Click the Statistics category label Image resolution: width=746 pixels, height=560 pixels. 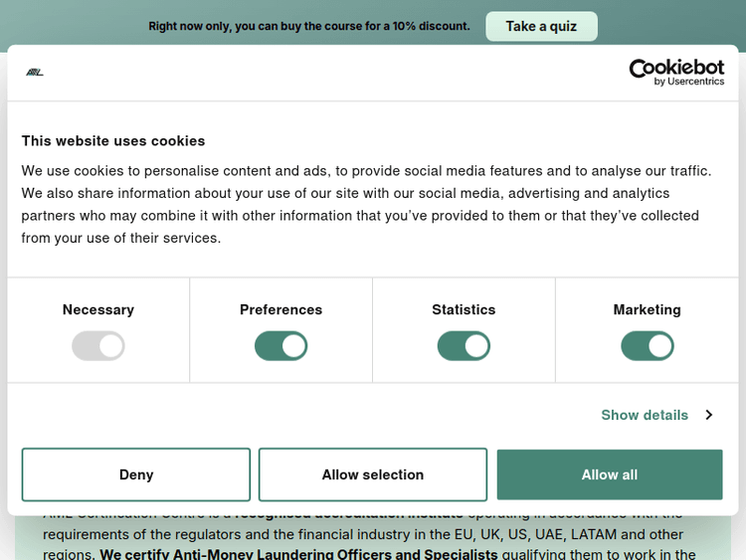464,309
